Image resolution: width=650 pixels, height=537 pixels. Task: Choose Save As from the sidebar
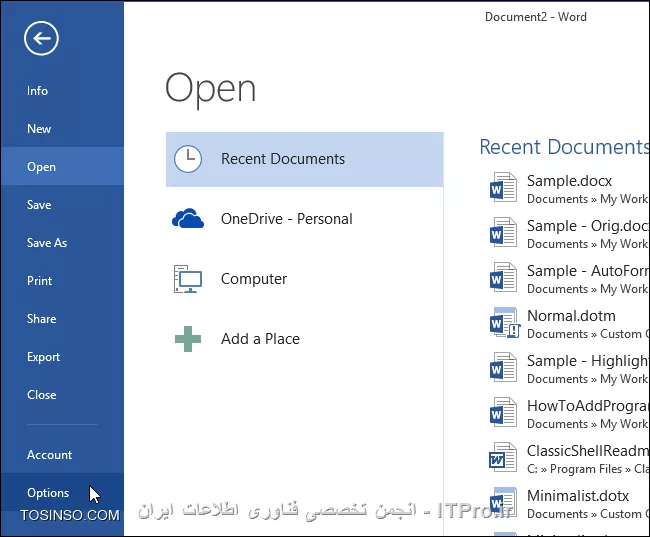click(62, 243)
